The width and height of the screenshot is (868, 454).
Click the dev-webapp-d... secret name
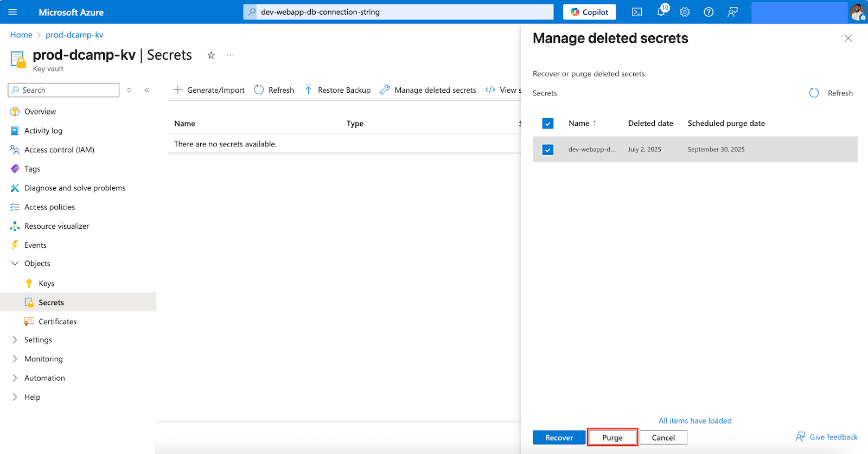(x=592, y=150)
